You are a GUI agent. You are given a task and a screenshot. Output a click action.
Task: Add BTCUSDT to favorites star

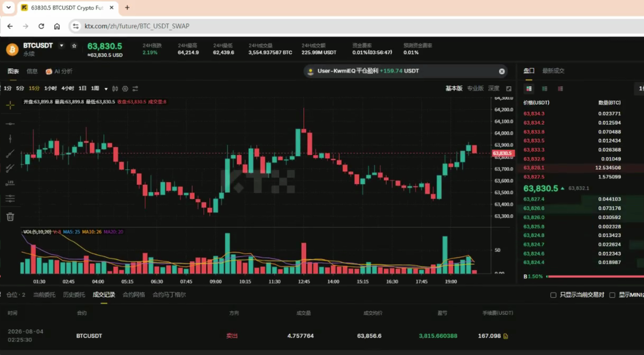coord(74,46)
